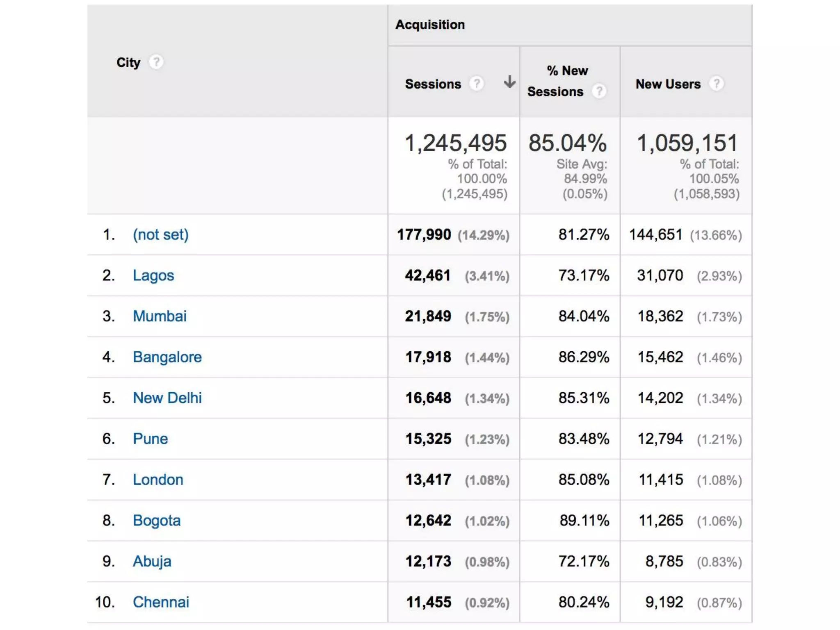Sort by the Sessions column header
This screenshot has height=630, width=840.
point(433,84)
